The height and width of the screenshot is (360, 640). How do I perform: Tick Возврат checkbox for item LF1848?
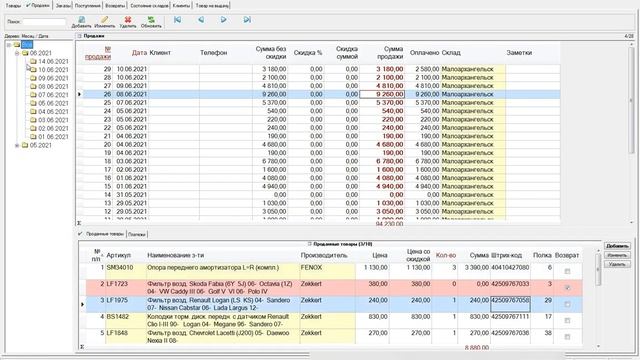(567, 337)
